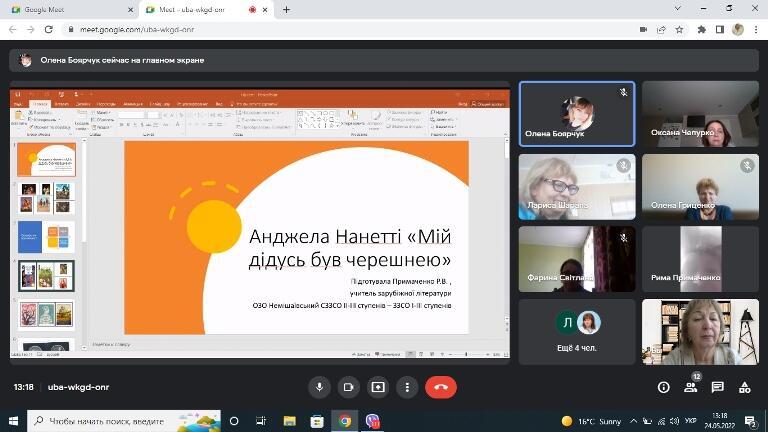Click 'Олена Боярчук сейчас на главном экране' banner
768x432 pixels.
coord(384,60)
